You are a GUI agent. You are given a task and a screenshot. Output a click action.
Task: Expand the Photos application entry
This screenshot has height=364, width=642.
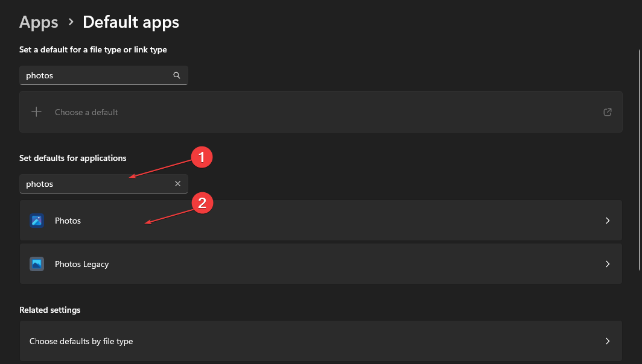point(320,221)
